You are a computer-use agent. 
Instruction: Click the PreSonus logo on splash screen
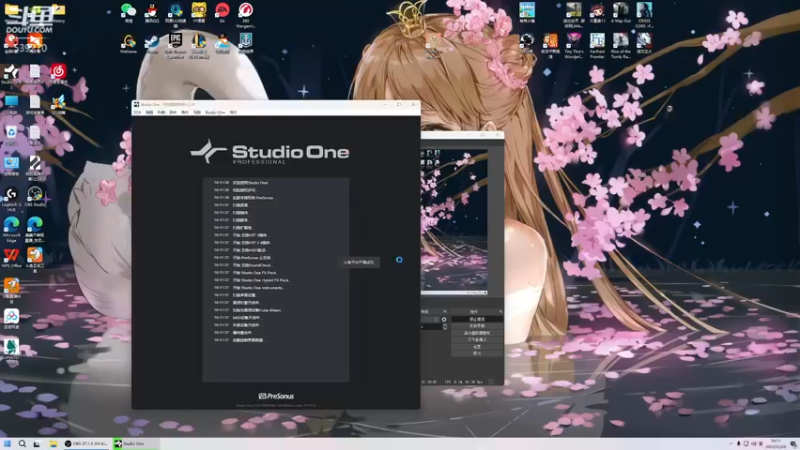click(276, 396)
